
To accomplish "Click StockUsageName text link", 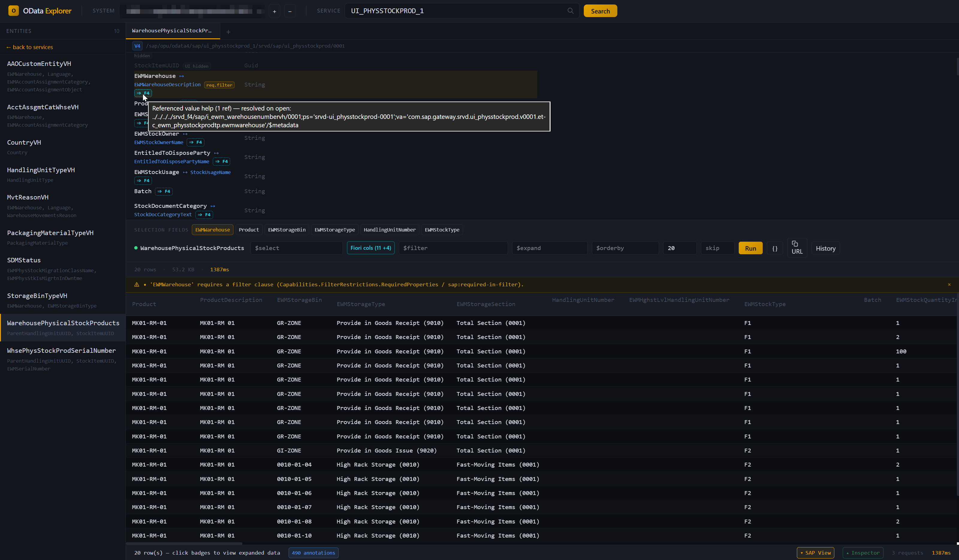I will pos(210,172).
